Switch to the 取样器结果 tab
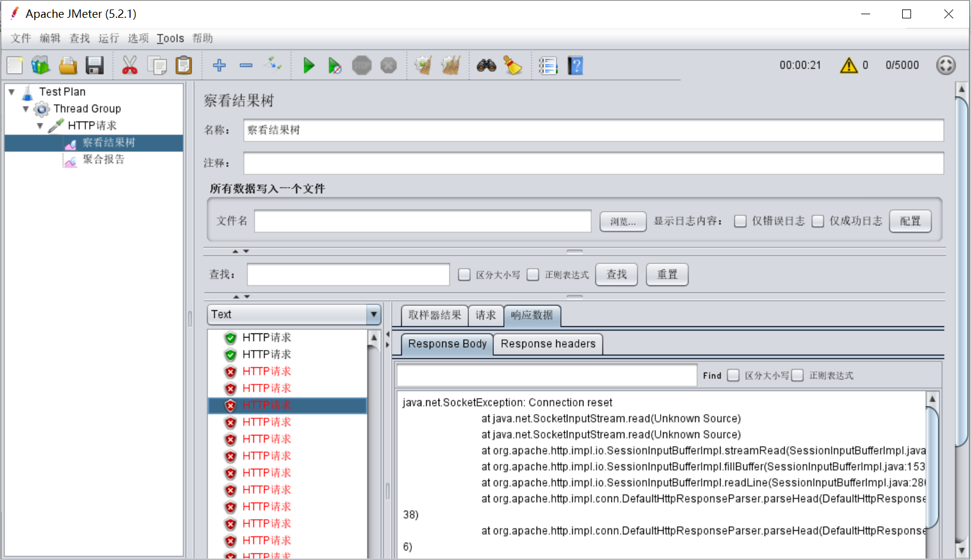 [x=434, y=316]
